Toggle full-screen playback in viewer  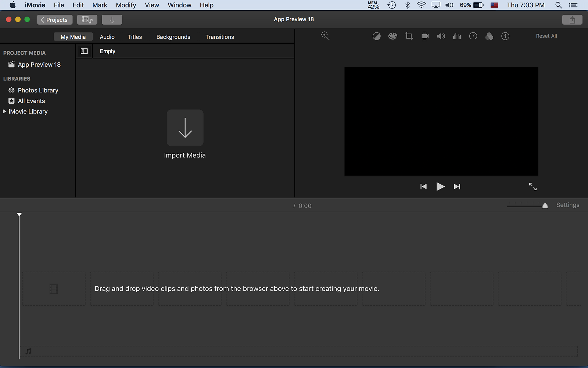tap(533, 187)
